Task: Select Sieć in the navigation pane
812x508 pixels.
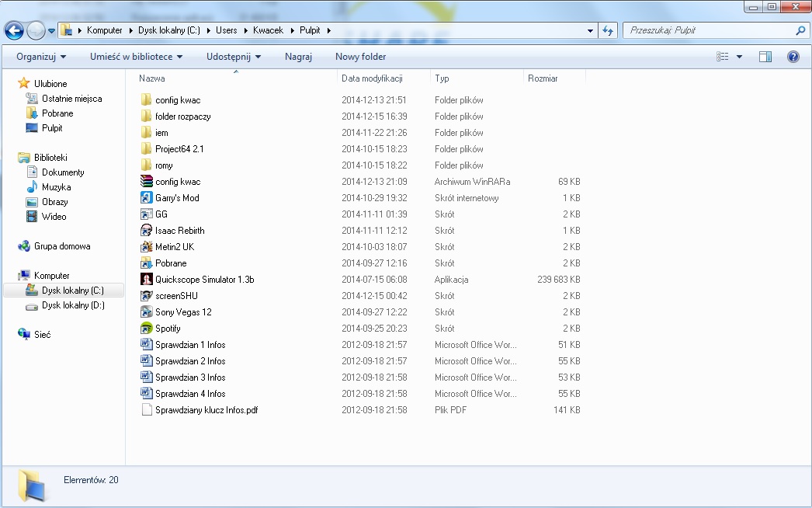Action: pos(42,335)
